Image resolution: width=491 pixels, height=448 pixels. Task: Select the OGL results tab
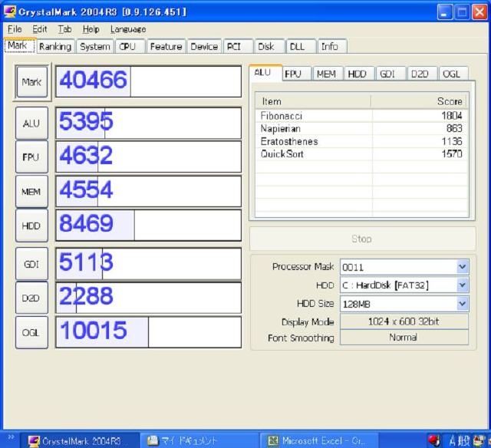click(x=451, y=74)
